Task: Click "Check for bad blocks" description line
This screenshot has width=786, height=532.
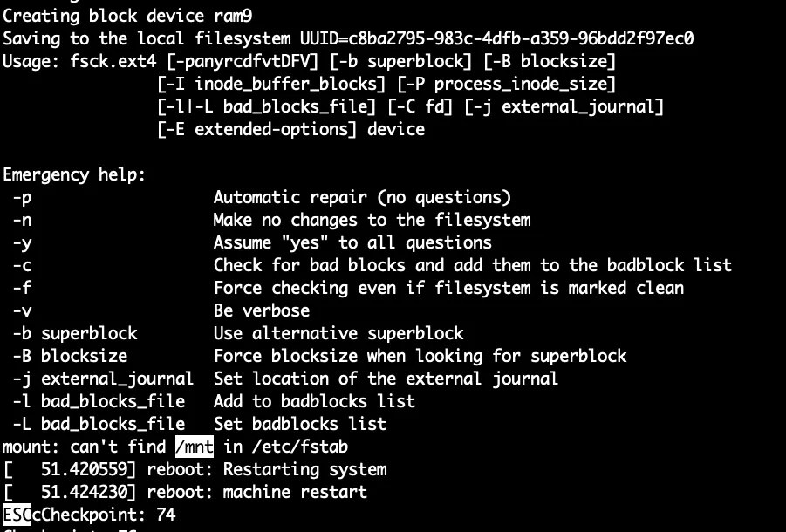Action: click(472, 265)
